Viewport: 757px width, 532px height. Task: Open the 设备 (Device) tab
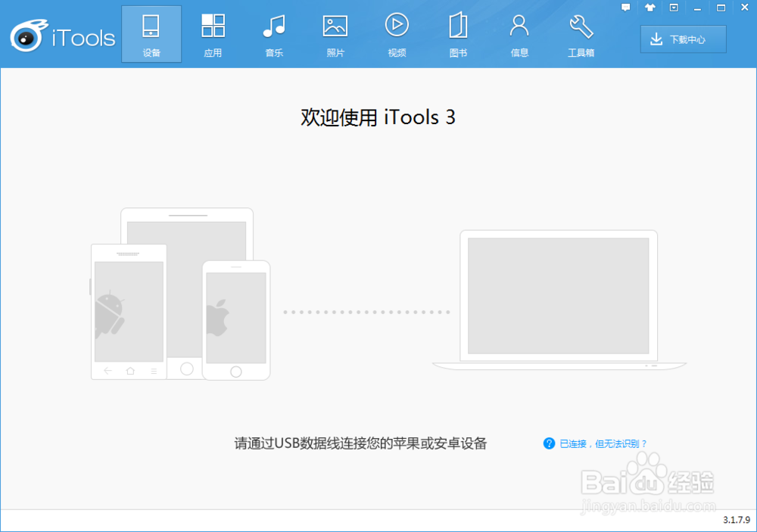pos(151,34)
